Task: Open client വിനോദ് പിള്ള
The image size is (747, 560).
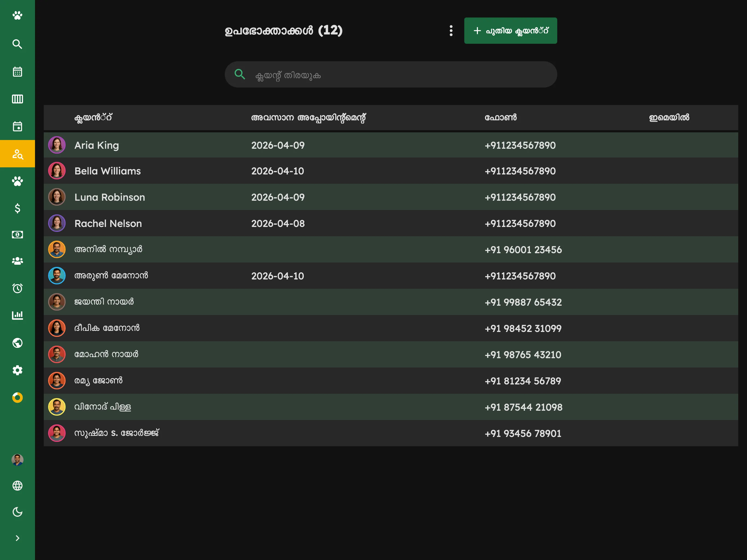Action: (x=391, y=407)
